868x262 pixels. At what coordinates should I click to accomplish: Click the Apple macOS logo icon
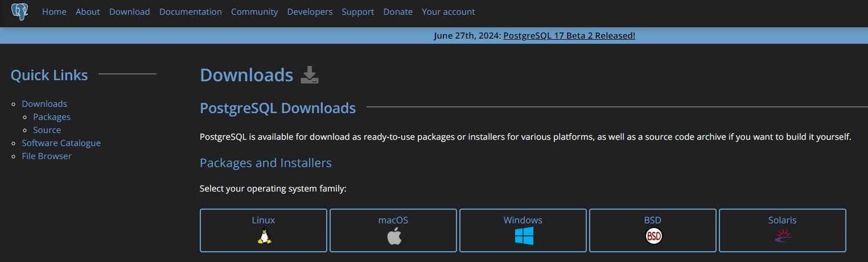pos(394,236)
